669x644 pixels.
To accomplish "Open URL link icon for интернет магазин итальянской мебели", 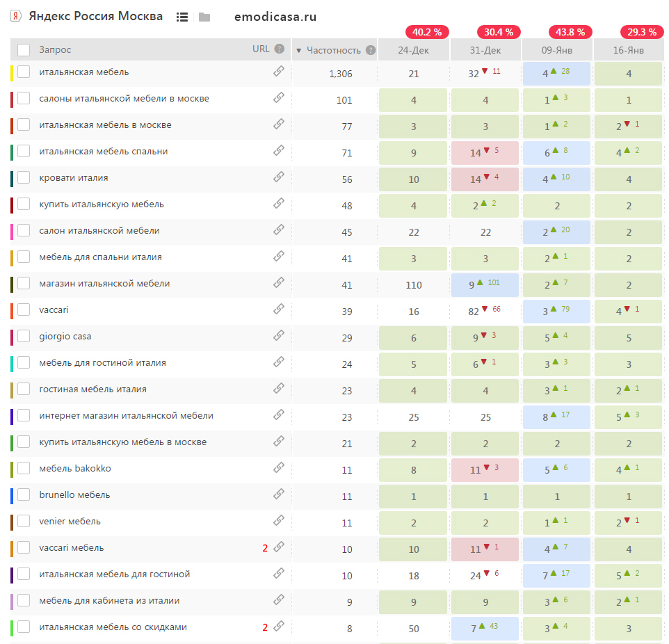I will [279, 415].
